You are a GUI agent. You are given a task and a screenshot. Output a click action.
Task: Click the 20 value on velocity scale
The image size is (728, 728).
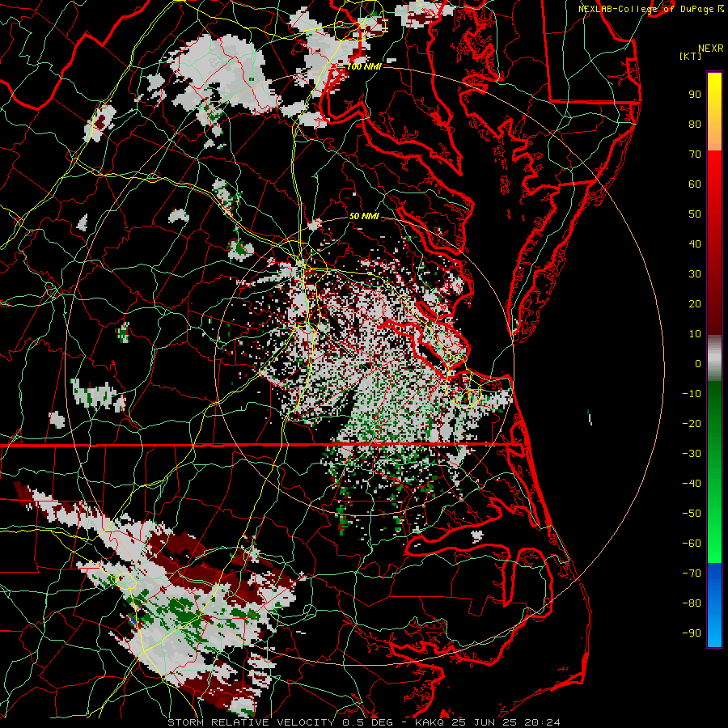695,303
